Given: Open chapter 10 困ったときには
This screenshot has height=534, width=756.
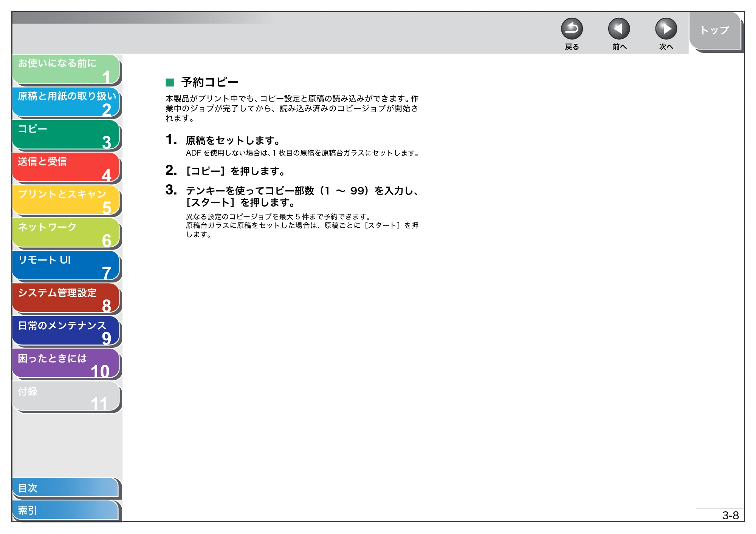Looking at the screenshot, I should point(66,364).
